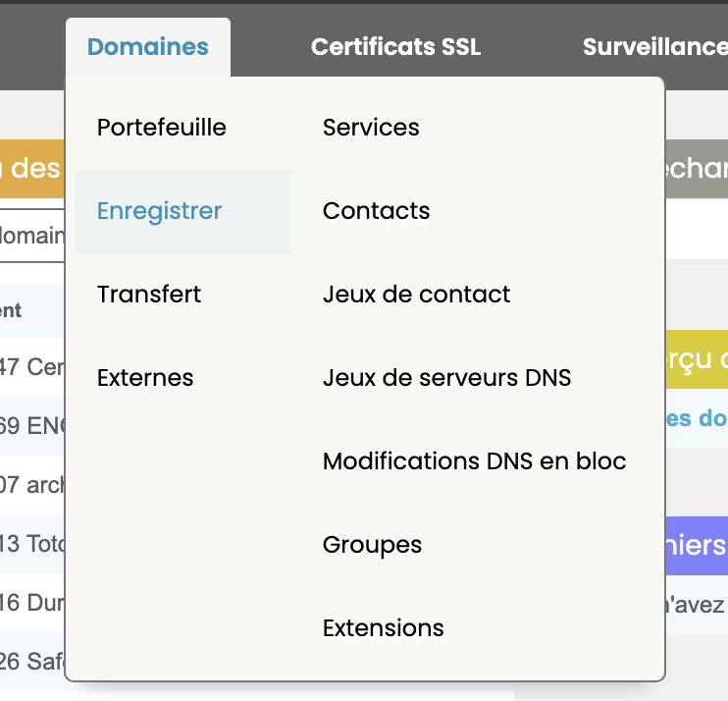Choose Transfert from the dropdown menu

point(149,295)
